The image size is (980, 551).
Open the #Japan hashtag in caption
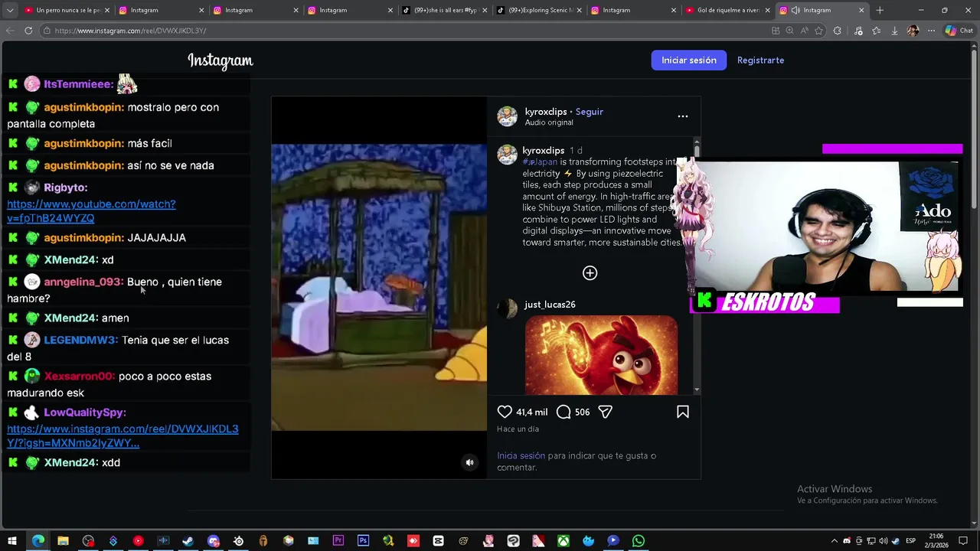pyautogui.click(x=540, y=162)
